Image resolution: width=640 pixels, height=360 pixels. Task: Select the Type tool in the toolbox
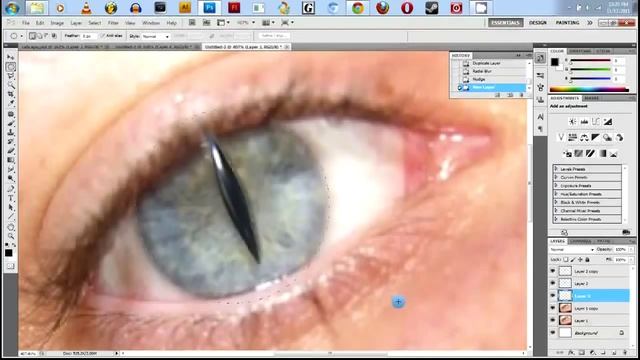pyautogui.click(x=11, y=198)
